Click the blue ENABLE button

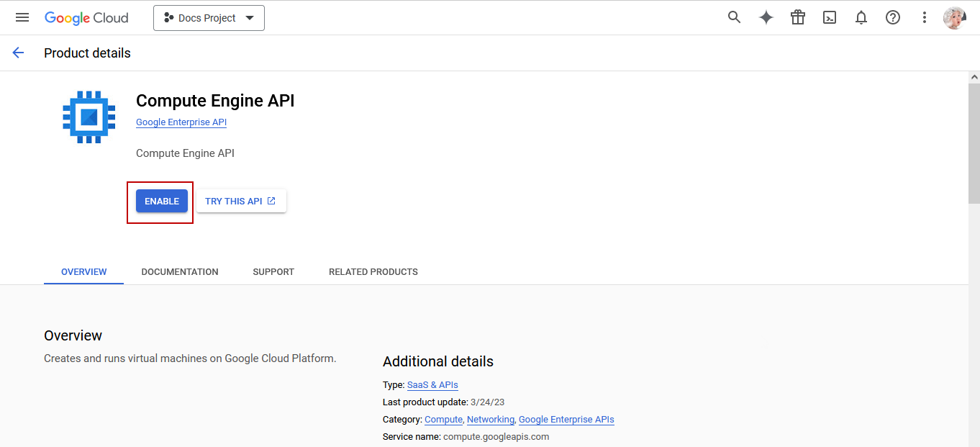click(162, 201)
